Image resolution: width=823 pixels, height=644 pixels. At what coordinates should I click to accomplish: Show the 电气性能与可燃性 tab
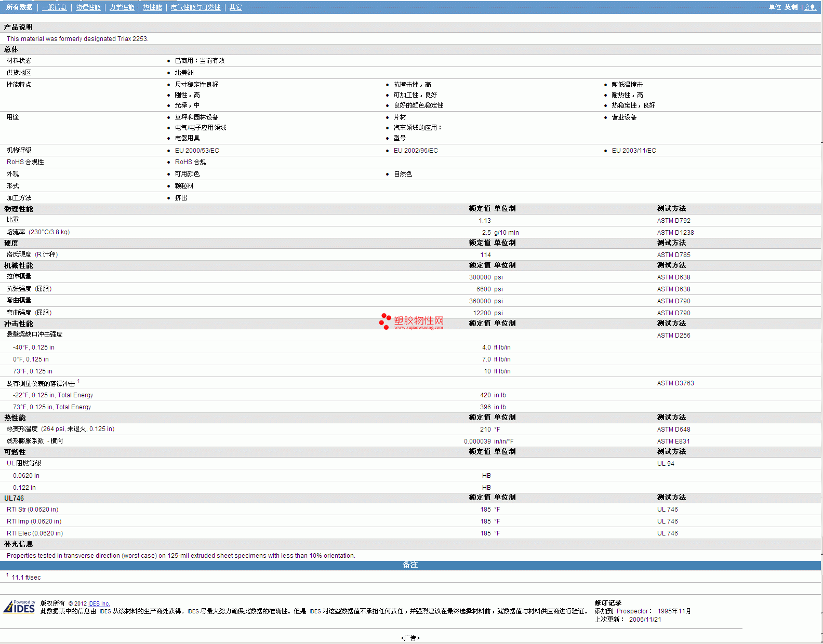[195, 7]
